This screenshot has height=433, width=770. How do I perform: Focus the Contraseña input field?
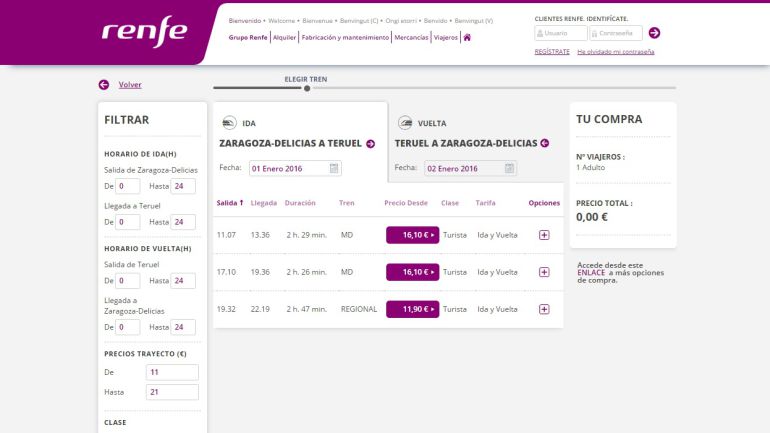(616, 33)
